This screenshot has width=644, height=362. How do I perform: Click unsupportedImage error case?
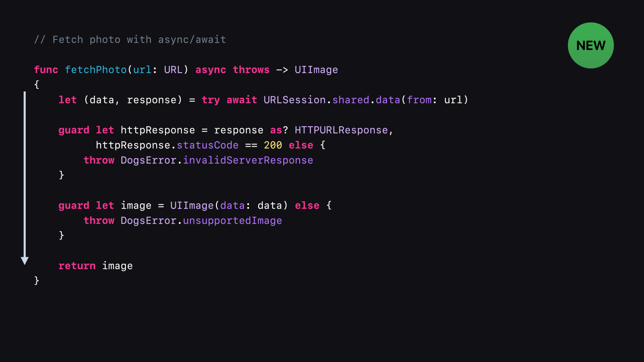click(233, 221)
